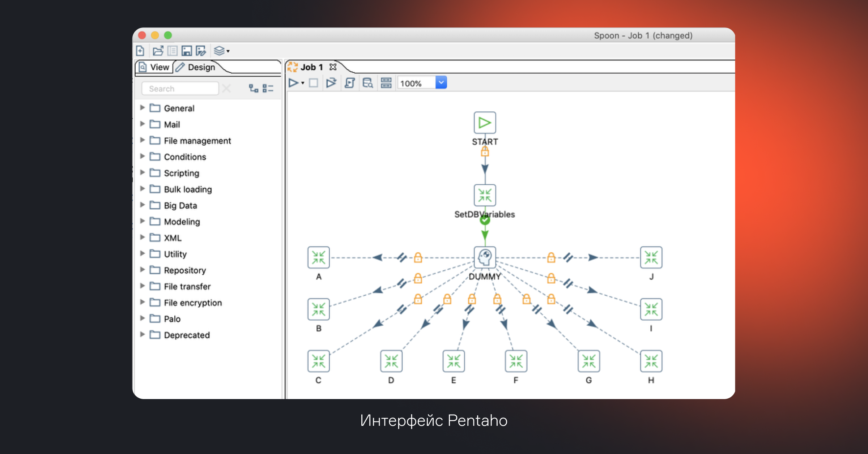Viewport: 868px width, 454px height.
Task: Switch to the Design tab
Action: pyautogui.click(x=196, y=67)
